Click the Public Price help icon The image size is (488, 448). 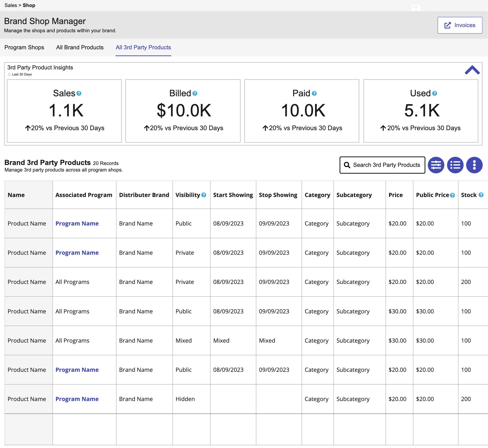[452, 195]
